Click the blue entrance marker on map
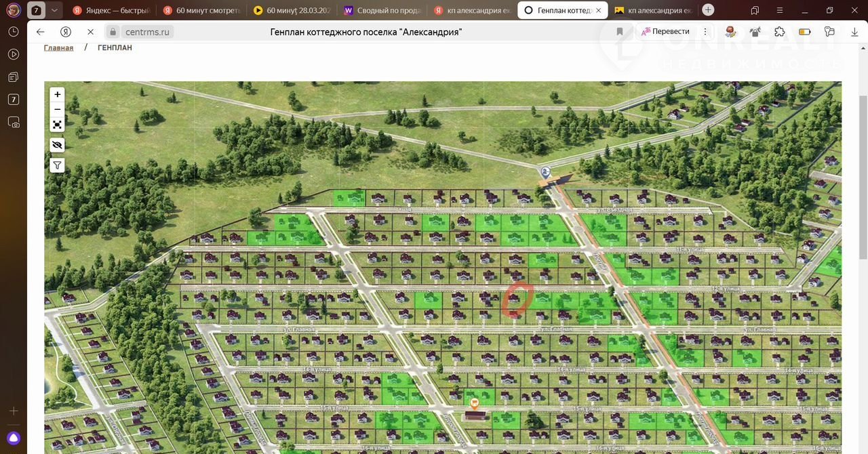Screen dimensions: 868x454 (x=545, y=172)
